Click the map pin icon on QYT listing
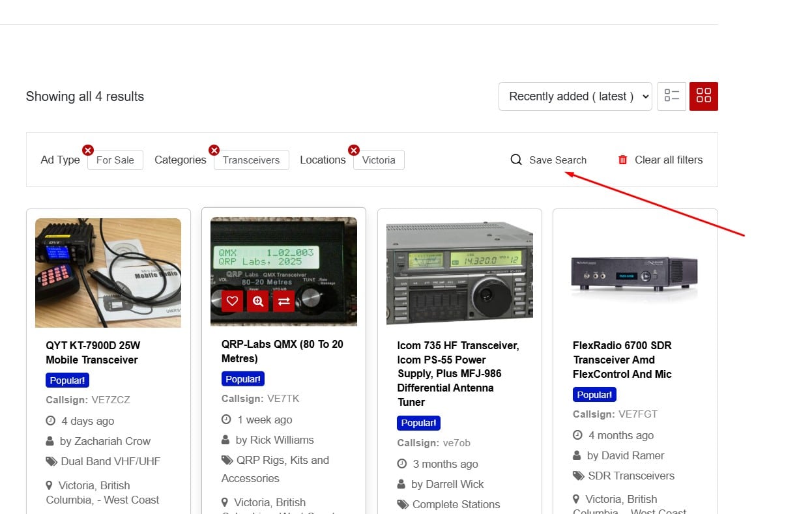812x514 pixels. tap(49, 485)
